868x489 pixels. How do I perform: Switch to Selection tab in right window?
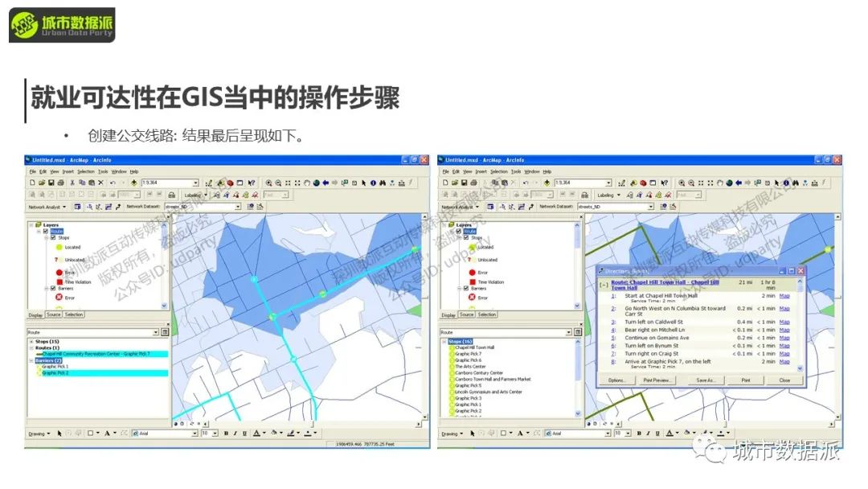pyautogui.click(x=487, y=314)
